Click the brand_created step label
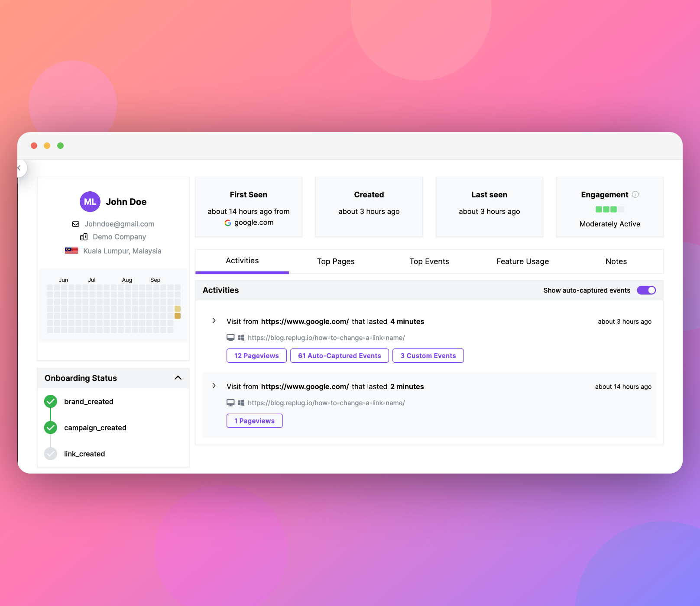Viewport: 700px width, 606px height. [89, 402]
